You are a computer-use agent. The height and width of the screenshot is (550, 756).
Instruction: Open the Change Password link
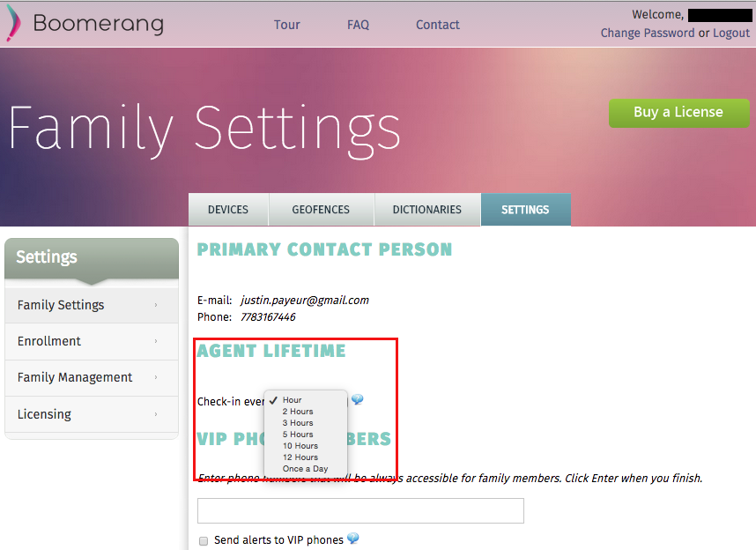(648, 33)
